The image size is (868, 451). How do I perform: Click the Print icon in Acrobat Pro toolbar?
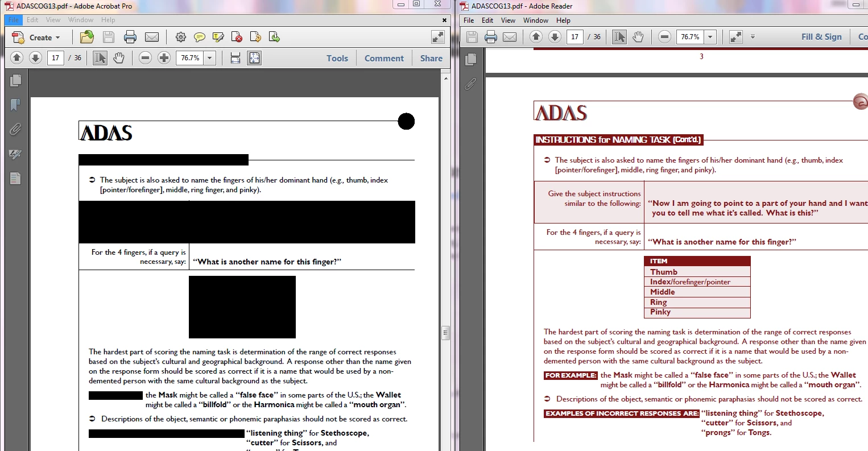pyautogui.click(x=130, y=38)
